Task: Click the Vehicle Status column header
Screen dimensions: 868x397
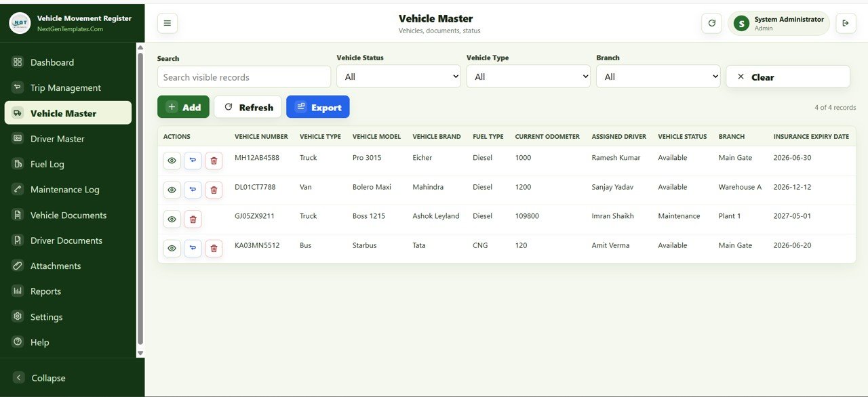Action: [x=682, y=137]
